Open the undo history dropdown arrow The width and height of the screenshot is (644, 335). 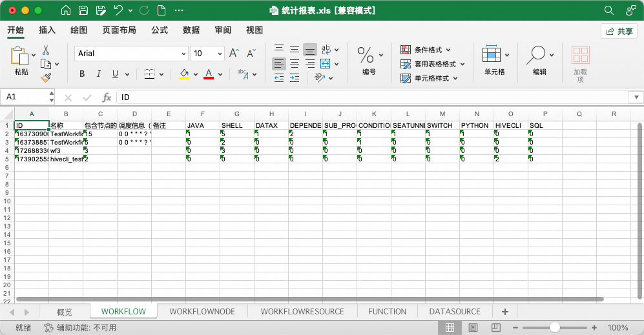click(130, 10)
